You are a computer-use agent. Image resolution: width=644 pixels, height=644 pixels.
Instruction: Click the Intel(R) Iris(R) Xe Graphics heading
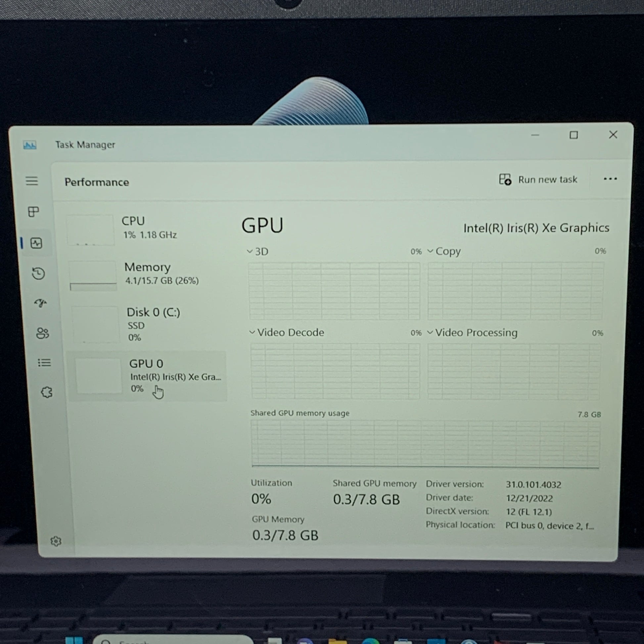tap(536, 228)
